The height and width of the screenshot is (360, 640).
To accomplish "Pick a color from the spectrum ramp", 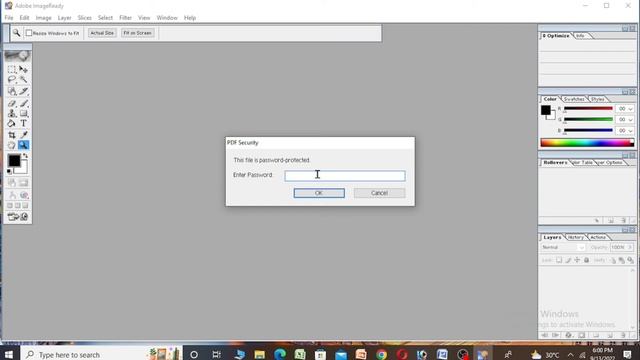I will [587, 142].
